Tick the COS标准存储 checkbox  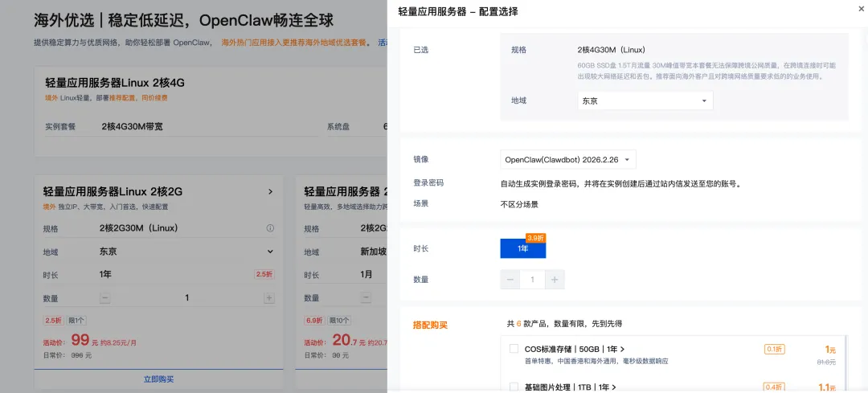[514, 349]
